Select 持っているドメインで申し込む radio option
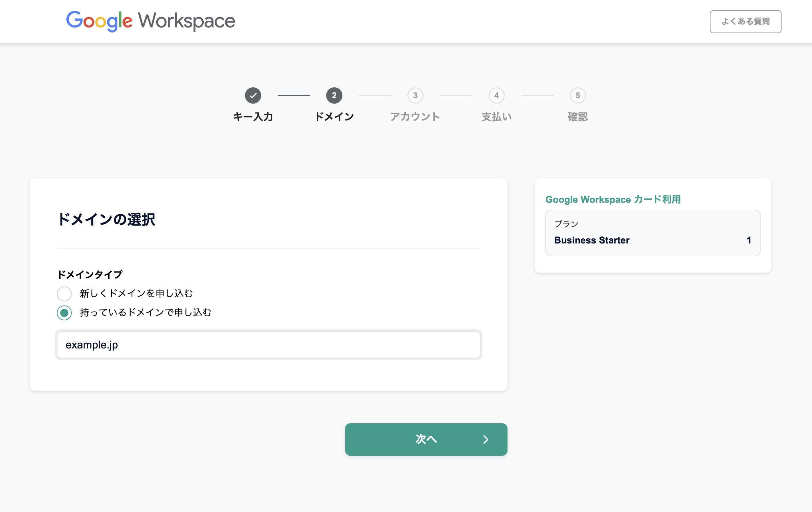812x512 pixels. pos(64,313)
